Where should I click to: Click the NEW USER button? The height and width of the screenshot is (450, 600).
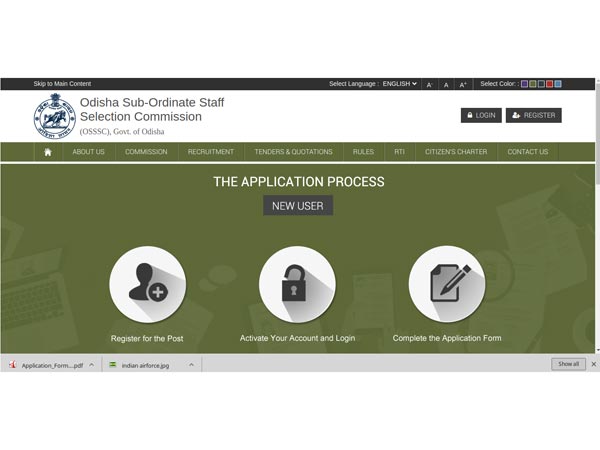click(x=298, y=206)
